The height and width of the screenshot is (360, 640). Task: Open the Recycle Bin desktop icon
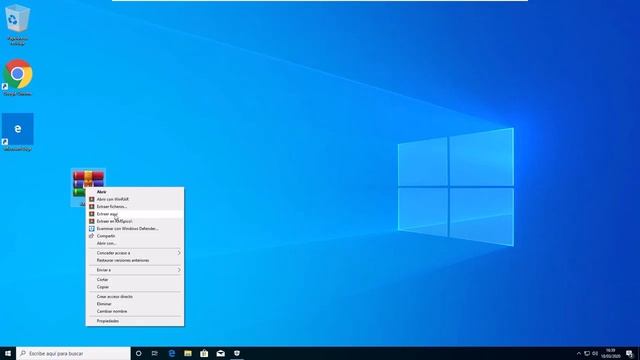point(17,24)
